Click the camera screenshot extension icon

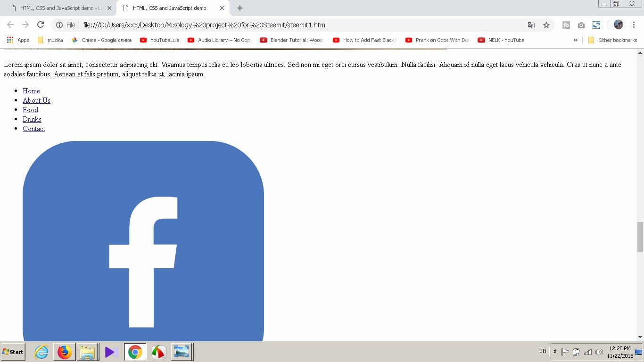tap(581, 25)
